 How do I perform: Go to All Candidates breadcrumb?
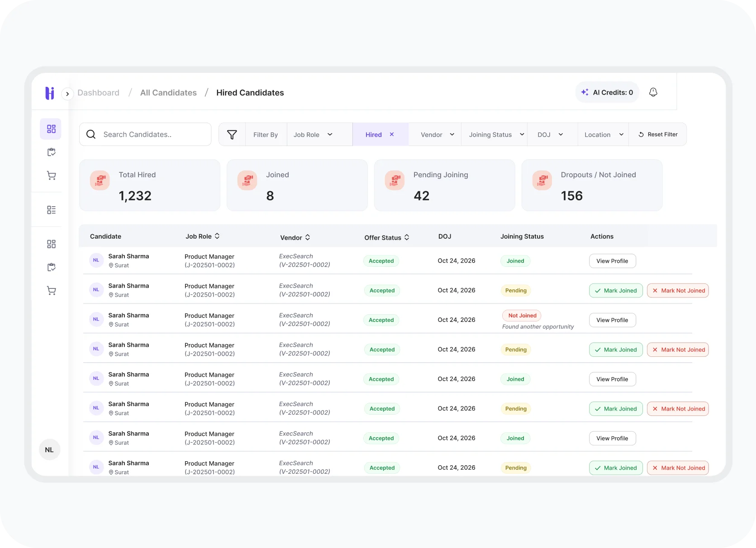(168, 93)
